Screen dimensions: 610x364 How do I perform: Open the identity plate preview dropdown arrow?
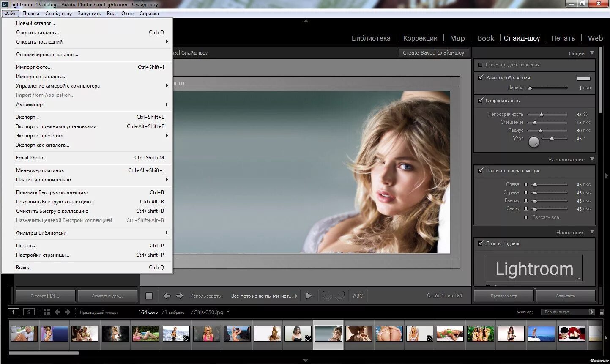579,279
